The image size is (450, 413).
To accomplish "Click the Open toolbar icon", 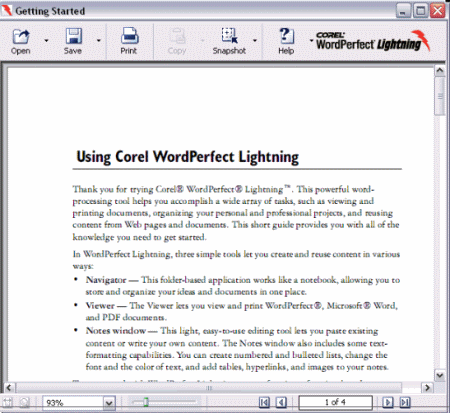I will [21, 37].
